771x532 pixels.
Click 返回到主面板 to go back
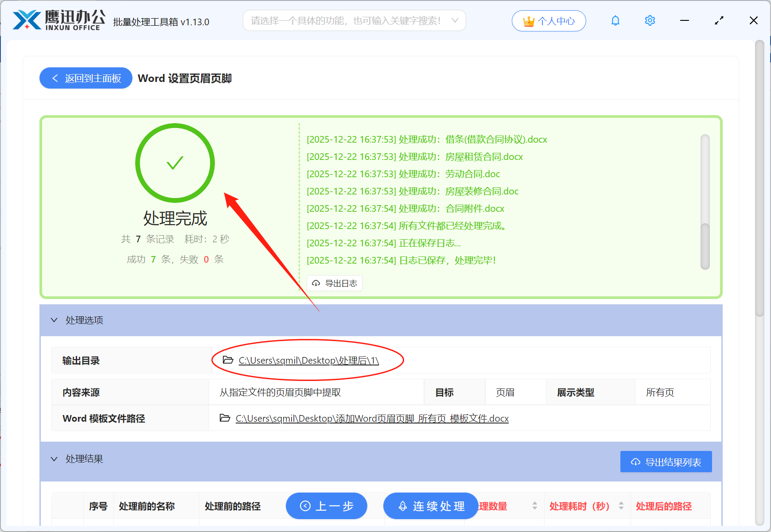86,78
